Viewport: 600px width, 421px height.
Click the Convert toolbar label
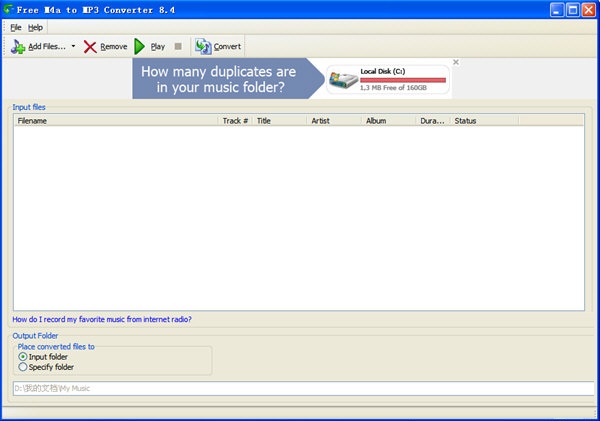click(x=227, y=47)
